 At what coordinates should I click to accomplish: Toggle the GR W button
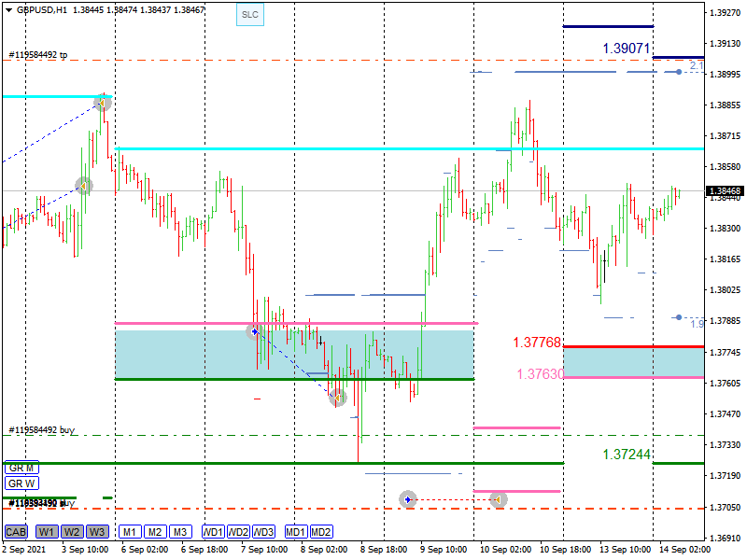(21, 483)
